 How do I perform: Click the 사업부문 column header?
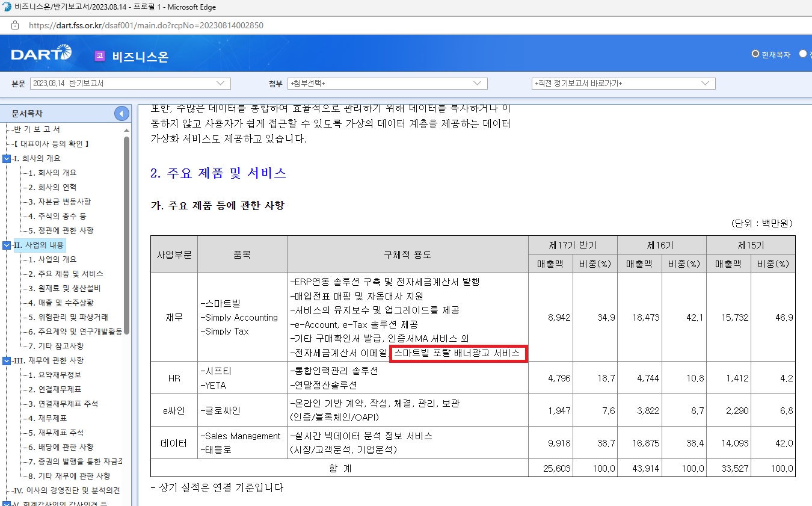click(x=174, y=255)
